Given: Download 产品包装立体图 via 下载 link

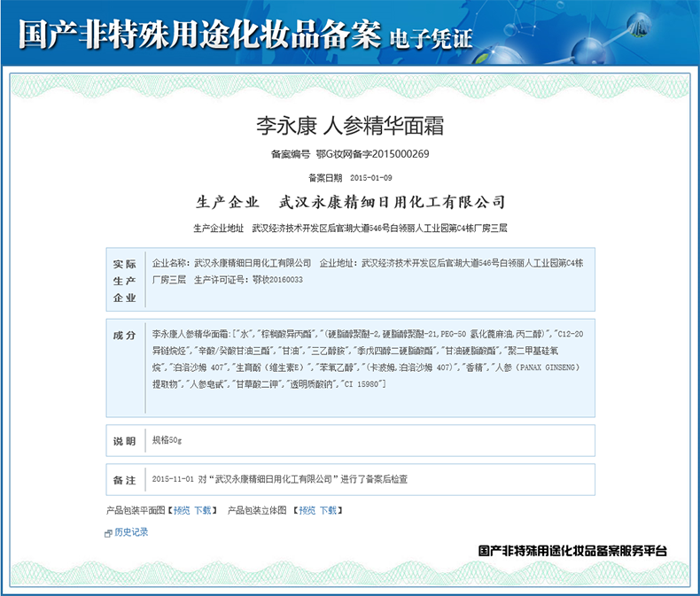Looking at the screenshot, I should click(x=328, y=510).
